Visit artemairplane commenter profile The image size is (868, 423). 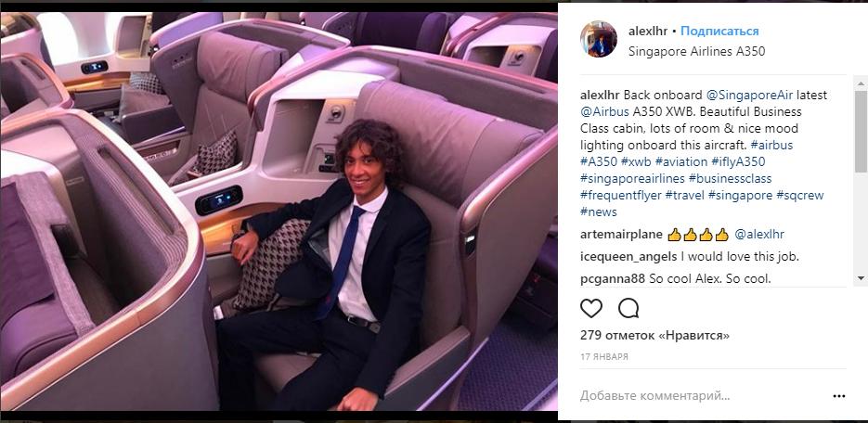click(x=621, y=235)
